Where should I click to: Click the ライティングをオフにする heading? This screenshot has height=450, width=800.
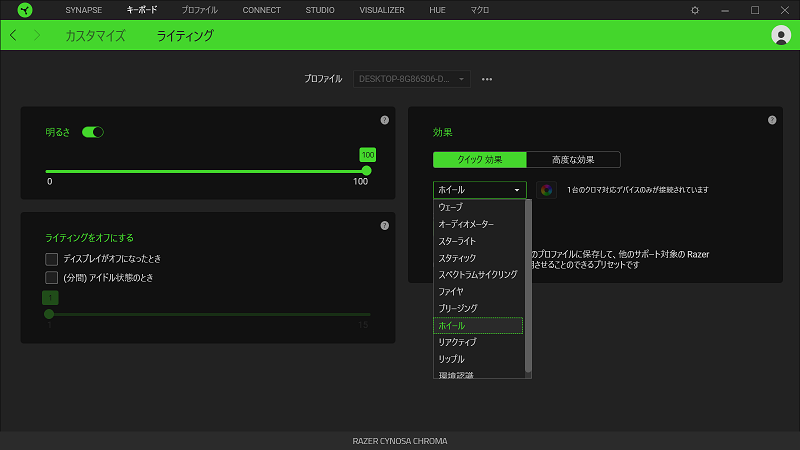(x=90, y=238)
